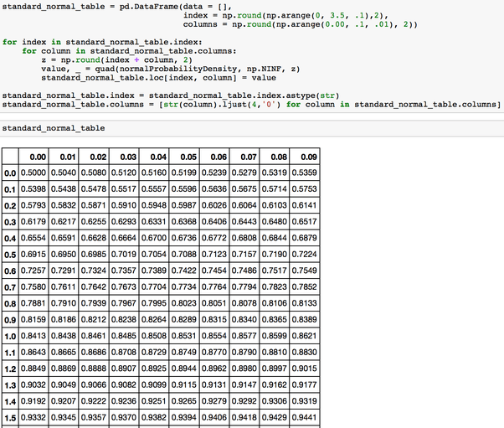Click table value 0.8023

point(184,303)
